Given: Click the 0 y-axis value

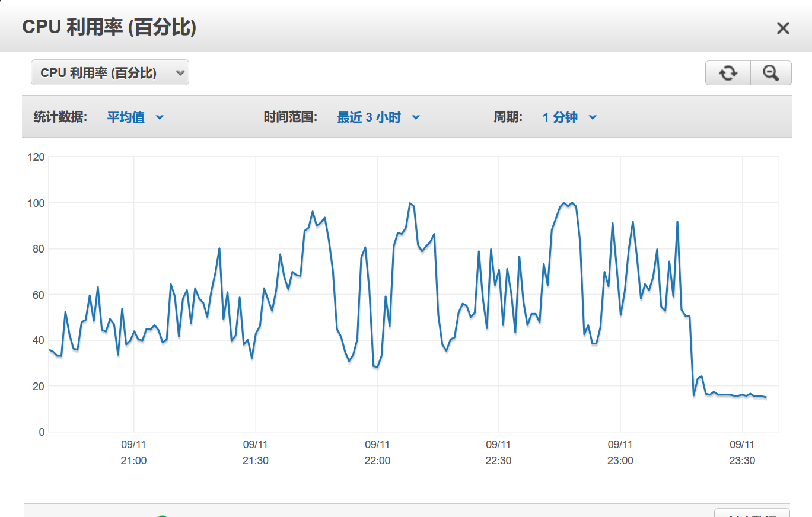Looking at the screenshot, I should click(x=42, y=432).
